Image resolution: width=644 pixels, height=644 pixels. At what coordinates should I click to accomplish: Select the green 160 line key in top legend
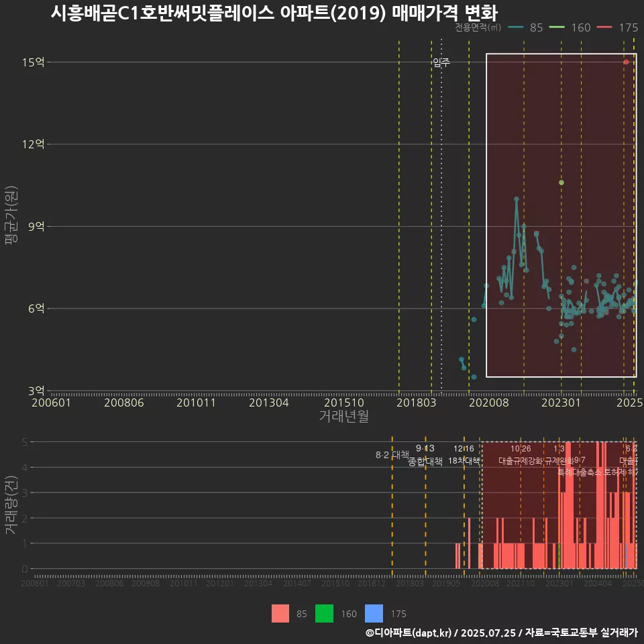coord(557,28)
